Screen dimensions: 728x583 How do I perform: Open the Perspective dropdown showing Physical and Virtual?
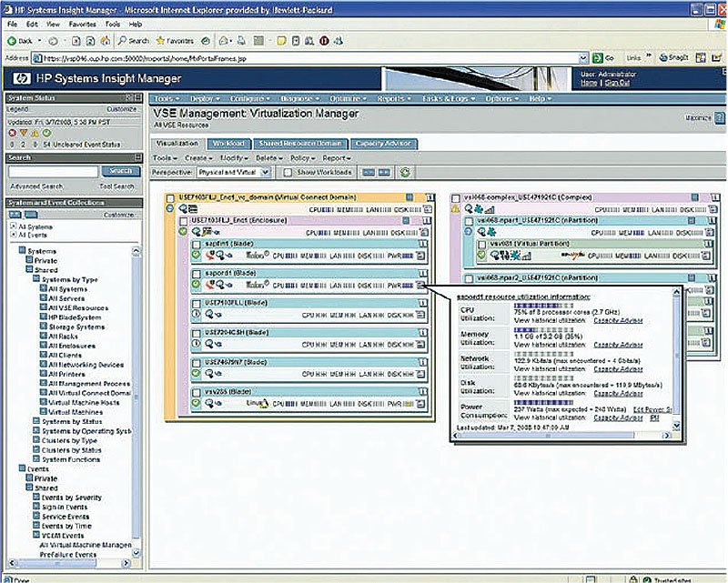coord(231,171)
